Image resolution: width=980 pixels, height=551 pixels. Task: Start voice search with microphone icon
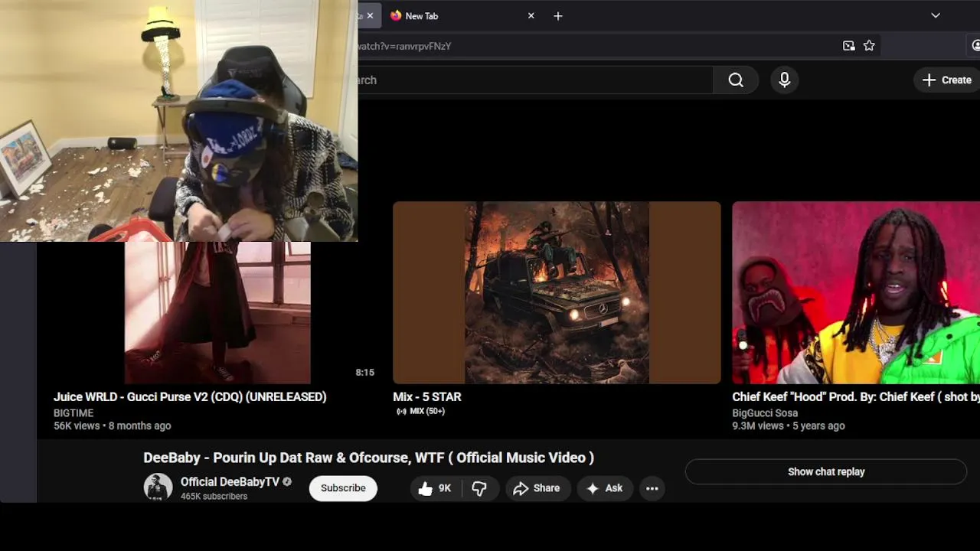coord(784,80)
